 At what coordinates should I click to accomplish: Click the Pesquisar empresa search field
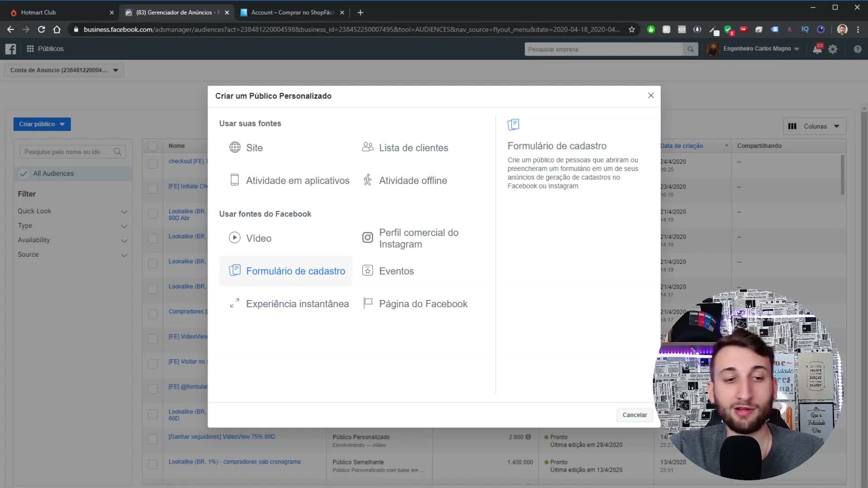pyautogui.click(x=604, y=49)
